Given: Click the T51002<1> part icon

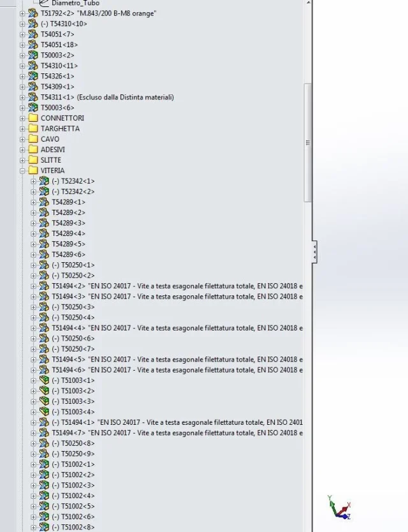Looking at the screenshot, I should (x=44, y=464).
